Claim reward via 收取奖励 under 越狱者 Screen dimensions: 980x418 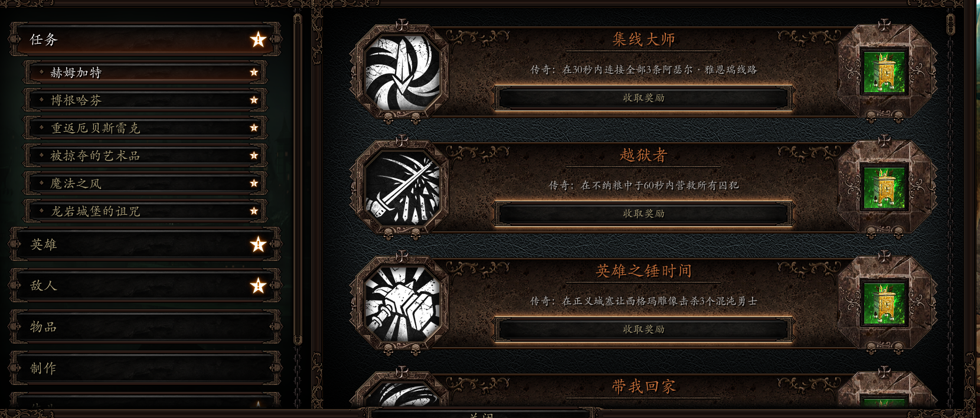point(643,214)
